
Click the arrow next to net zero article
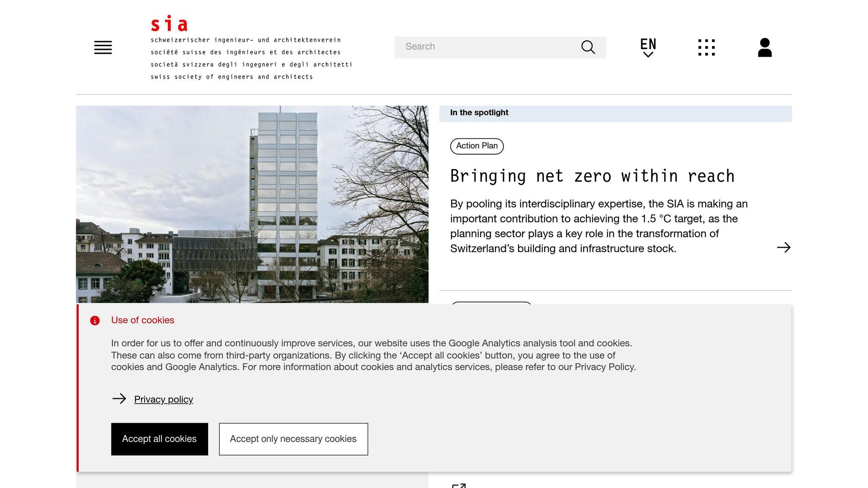(x=783, y=247)
